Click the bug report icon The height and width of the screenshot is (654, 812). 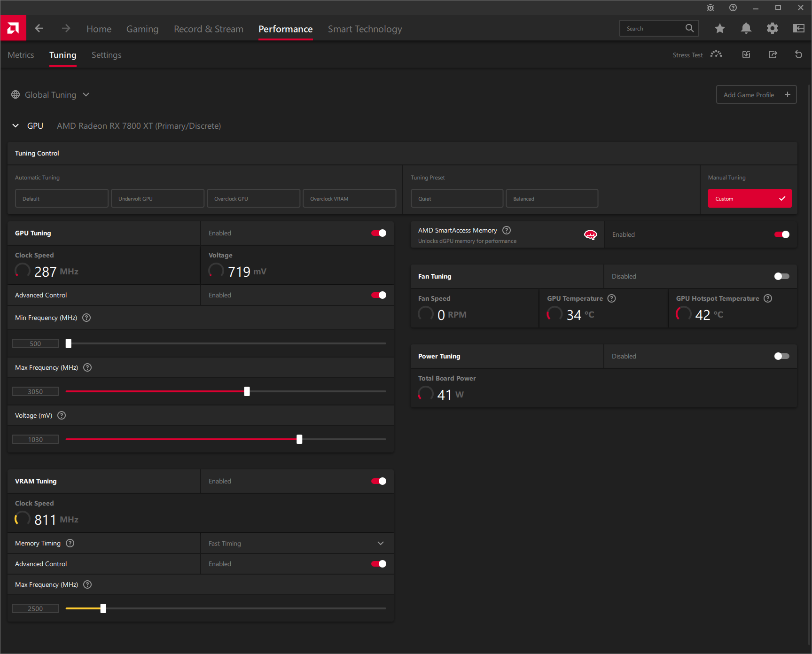pyautogui.click(x=710, y=8)
